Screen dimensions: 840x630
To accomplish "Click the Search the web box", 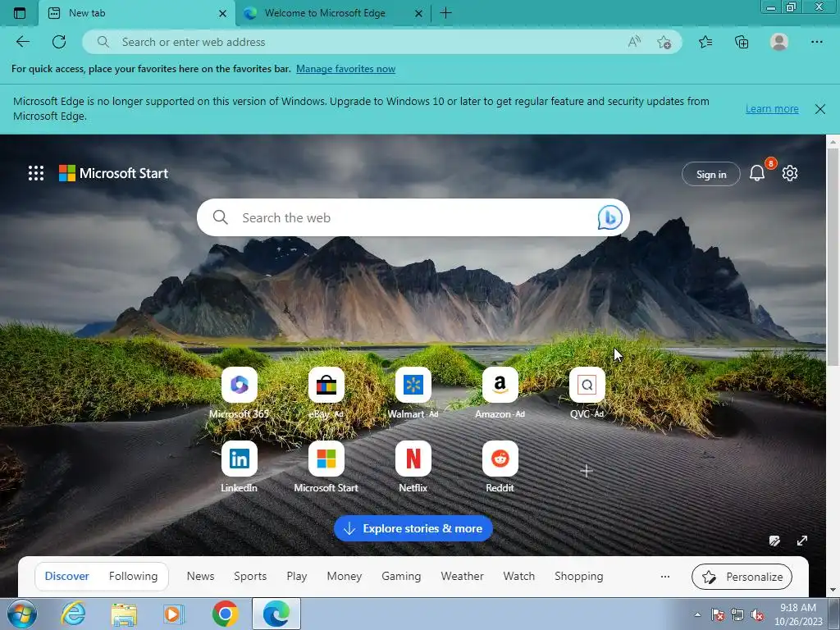I will pos(413,217).
